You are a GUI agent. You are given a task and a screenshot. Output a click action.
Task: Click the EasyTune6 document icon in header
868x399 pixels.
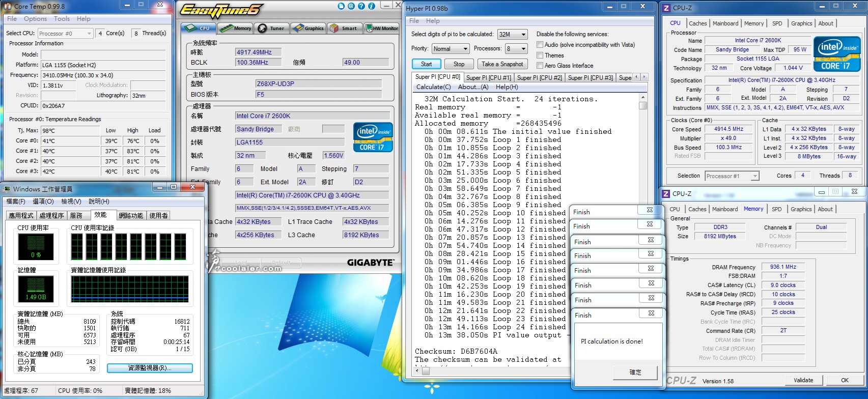coord(342,6)
